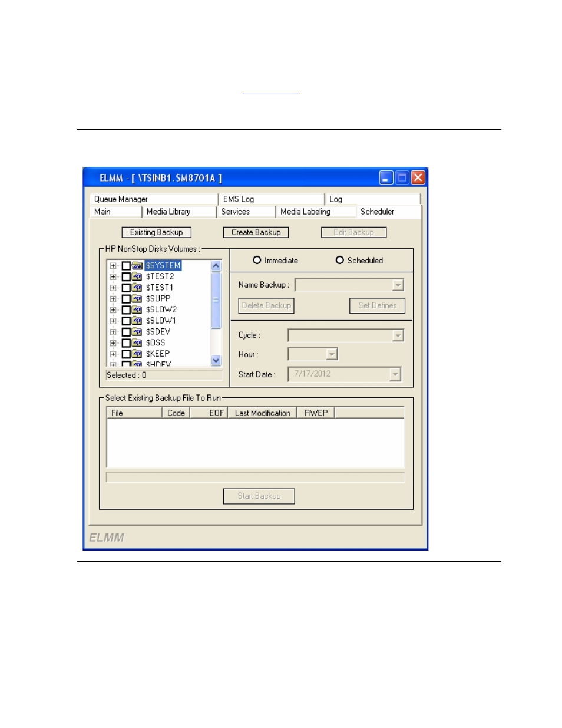Click the $OSS disk volume icon
This screenshot has width=562, height=728.
point(137,342)
